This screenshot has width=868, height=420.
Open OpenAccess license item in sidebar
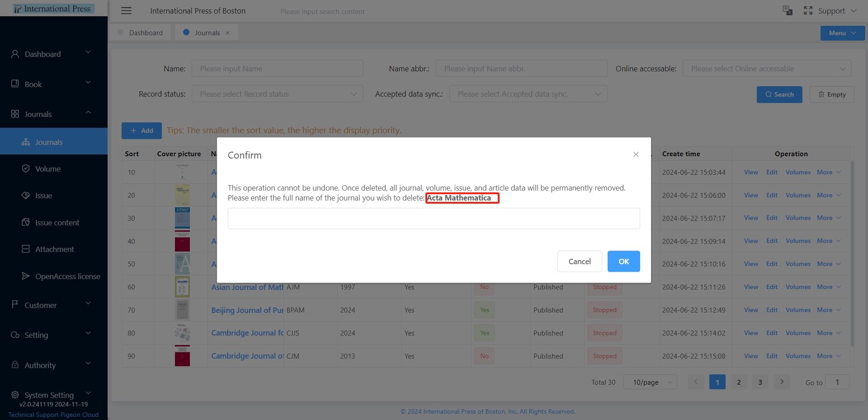pos(54,276)
